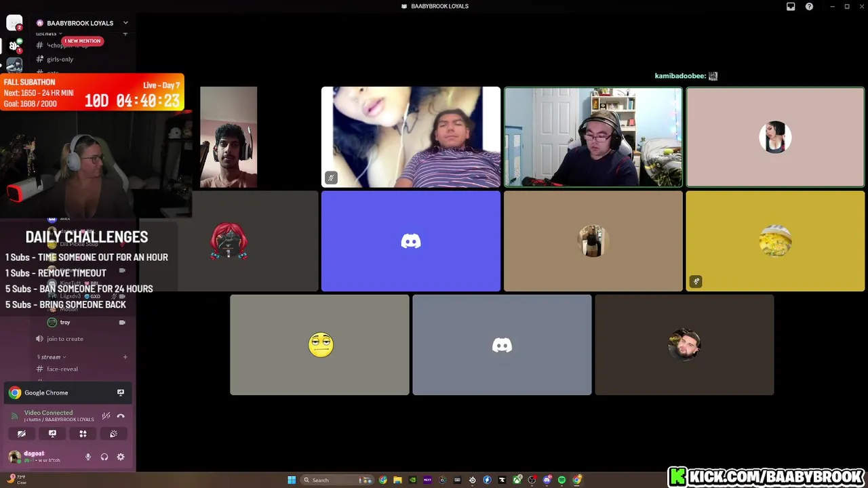Open Spotify from taskbar
Viewport: 868px width, 488px height.
pyautogui.click(x=562, y=480)
